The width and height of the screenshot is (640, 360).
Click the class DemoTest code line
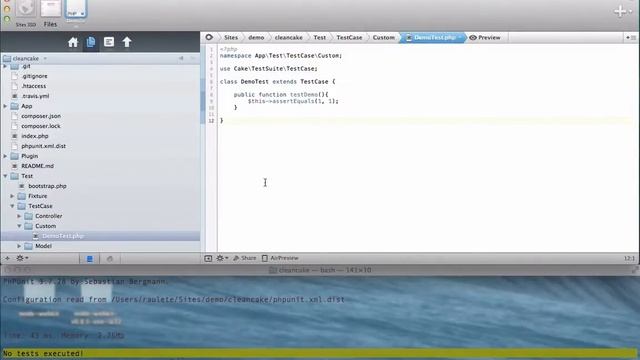[x=278, y=82]
